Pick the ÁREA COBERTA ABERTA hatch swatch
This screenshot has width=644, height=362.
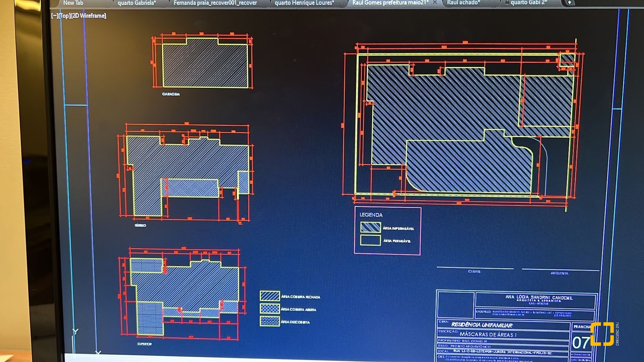[270, 309]
